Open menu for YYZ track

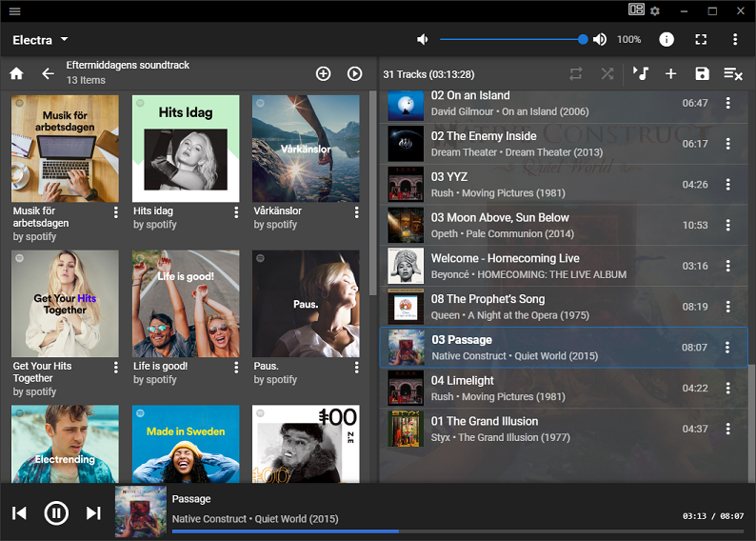728,184
